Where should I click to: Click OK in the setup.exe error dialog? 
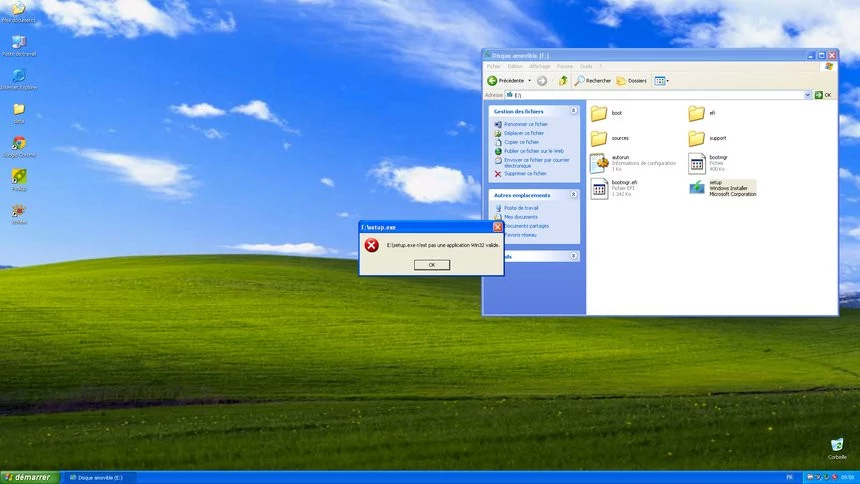click(432, 265)
